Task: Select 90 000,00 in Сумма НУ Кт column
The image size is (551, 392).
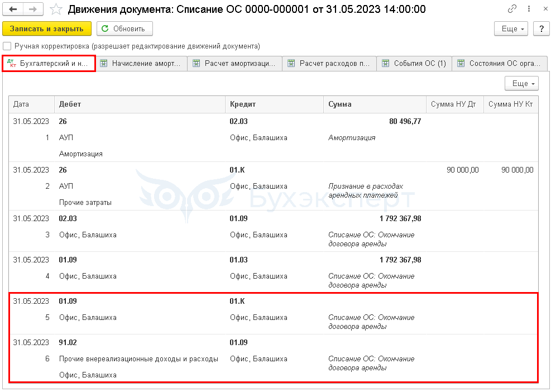Action: pyautogui.click(x=518, y=170)
